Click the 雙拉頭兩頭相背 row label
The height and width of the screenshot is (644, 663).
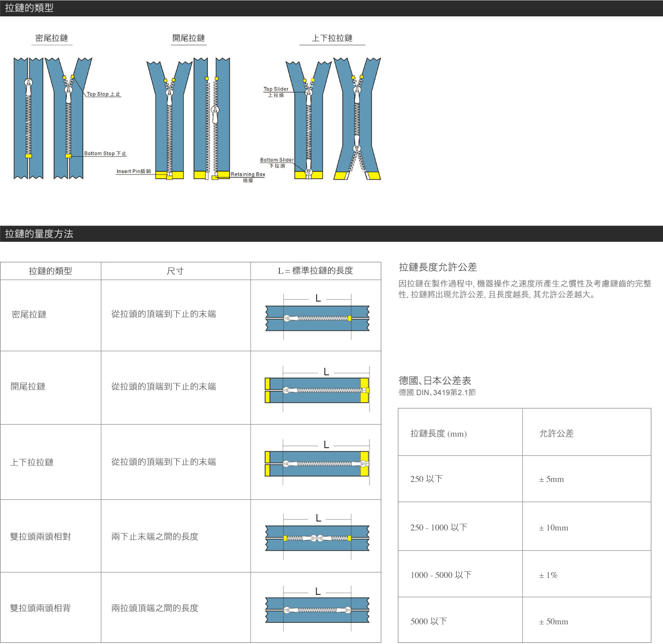(40, 609)
